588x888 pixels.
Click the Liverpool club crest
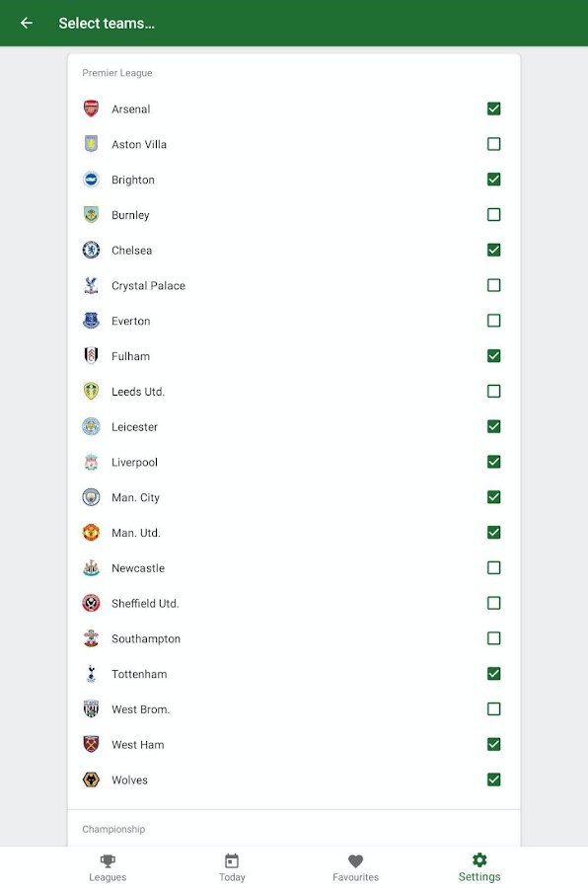pos(91,462)
